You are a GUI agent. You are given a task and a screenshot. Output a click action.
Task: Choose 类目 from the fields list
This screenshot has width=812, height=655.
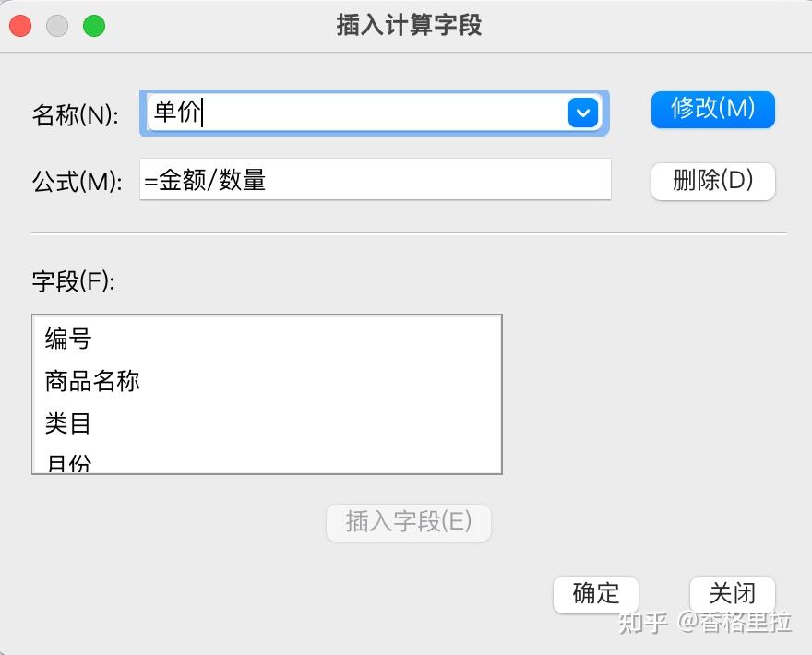point(69,423)
